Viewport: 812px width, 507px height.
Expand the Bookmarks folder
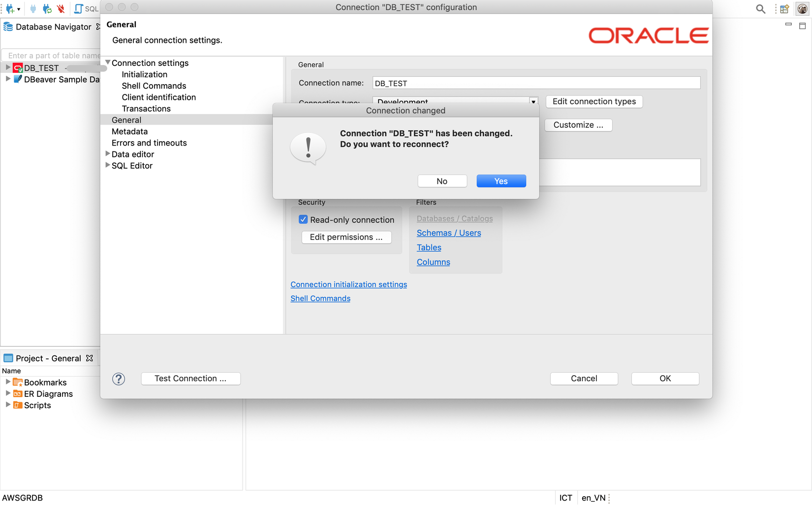click(7, 382)
